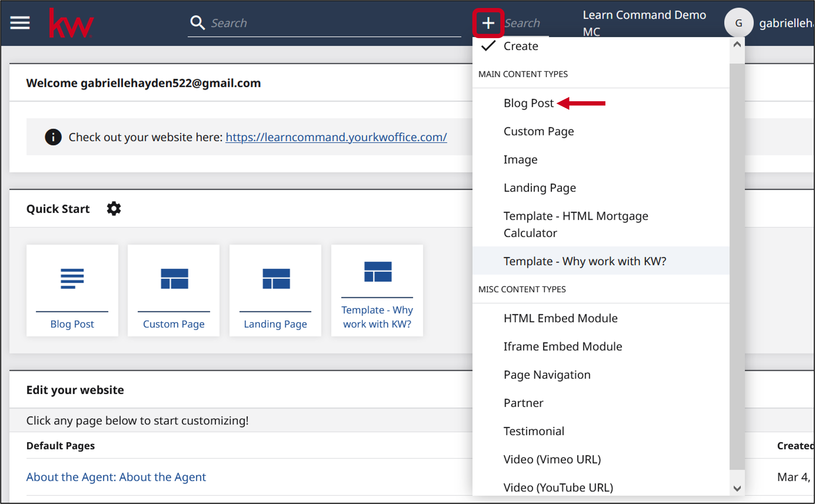The height and width of the screenshot is (504, 815).
Task: Open the learncommand.yourkwoffice.com website link
Action: tap(336, 137)
